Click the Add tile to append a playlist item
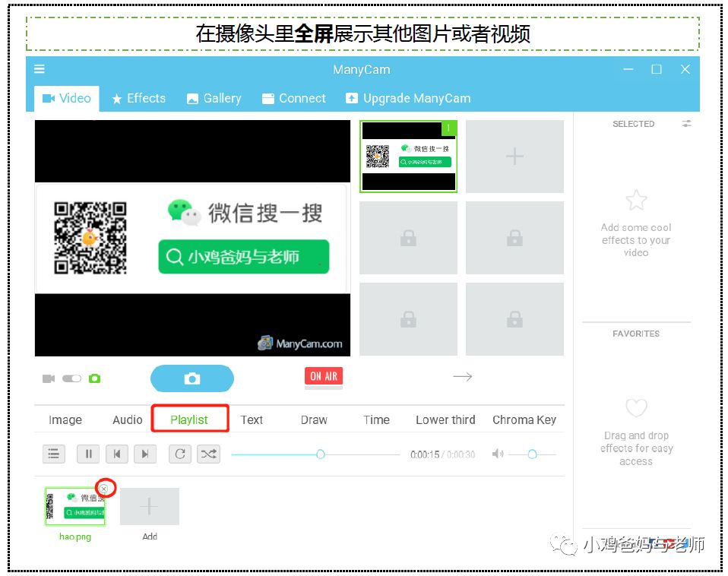Image resolution: width=728 pixels, height=576 pixels. [149, 506]
